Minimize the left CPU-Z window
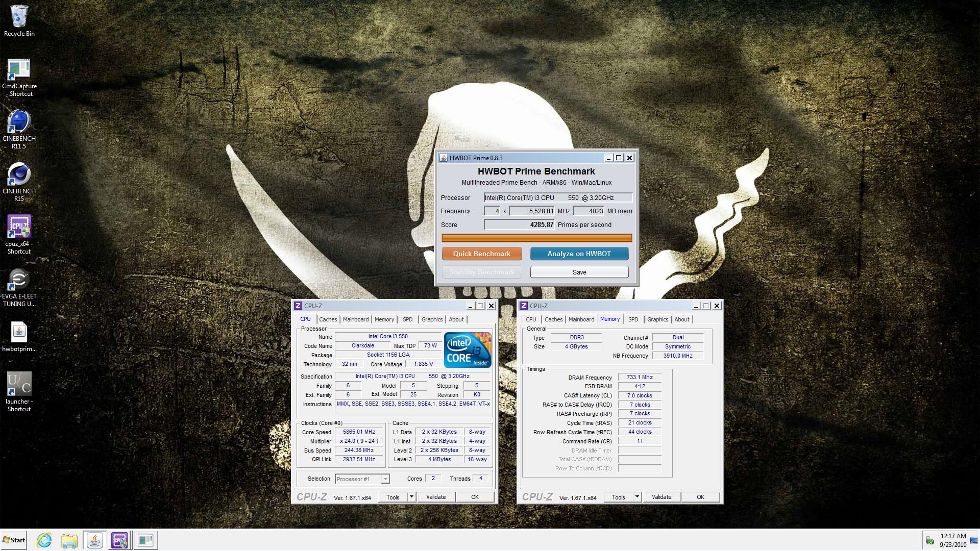The width and height of the screenshot is (980, 551). click(470, 306)
